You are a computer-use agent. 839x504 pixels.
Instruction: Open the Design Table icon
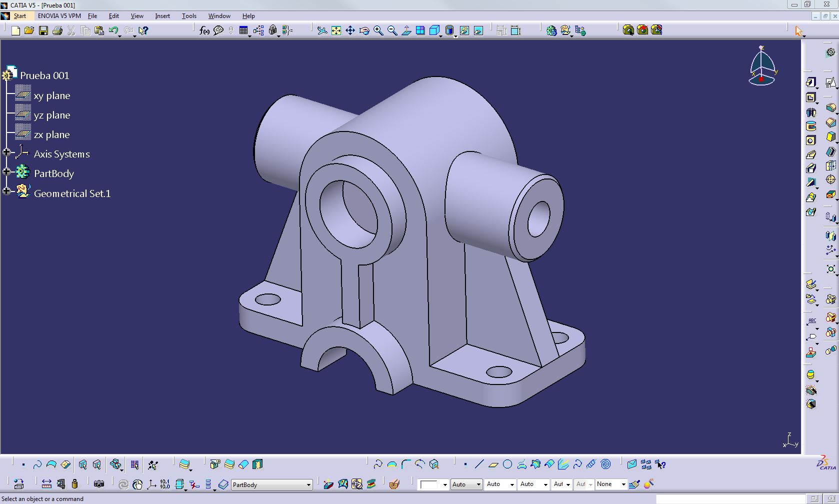coord(243,30)
